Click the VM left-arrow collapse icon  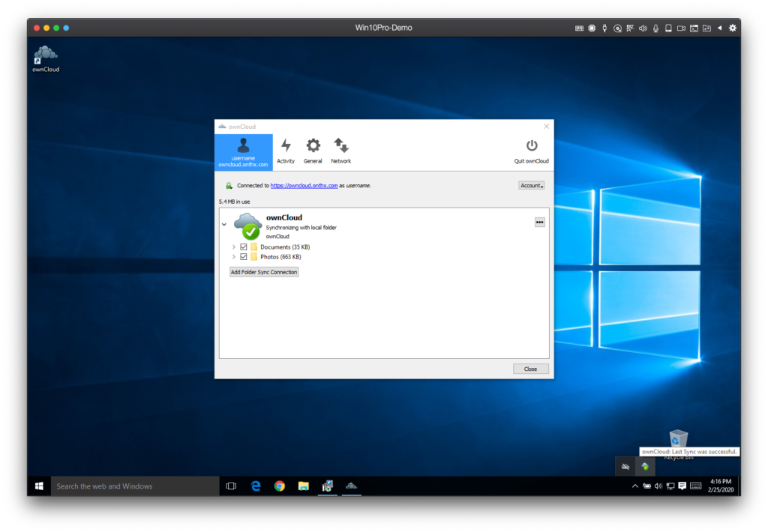pyautogui.click(x=719, y=28)
